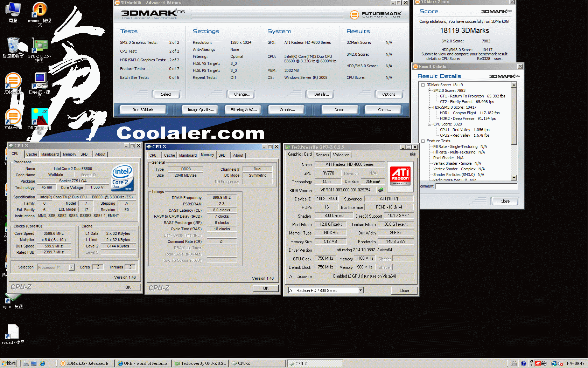Click the Intel Core 2 Duo logo
Screen dimensions: 588x368
coord(122,178)
